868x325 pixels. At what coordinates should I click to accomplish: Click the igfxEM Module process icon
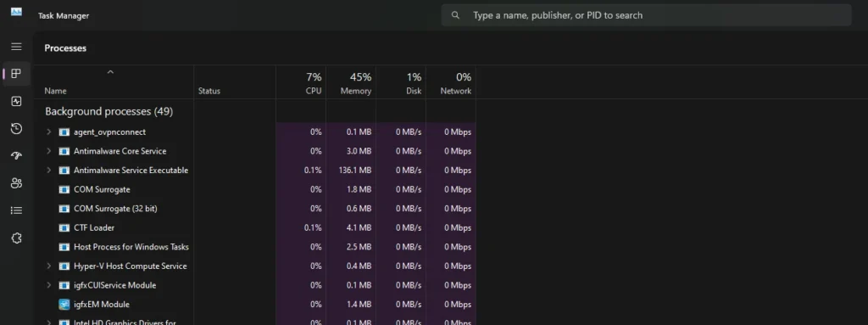64,304
